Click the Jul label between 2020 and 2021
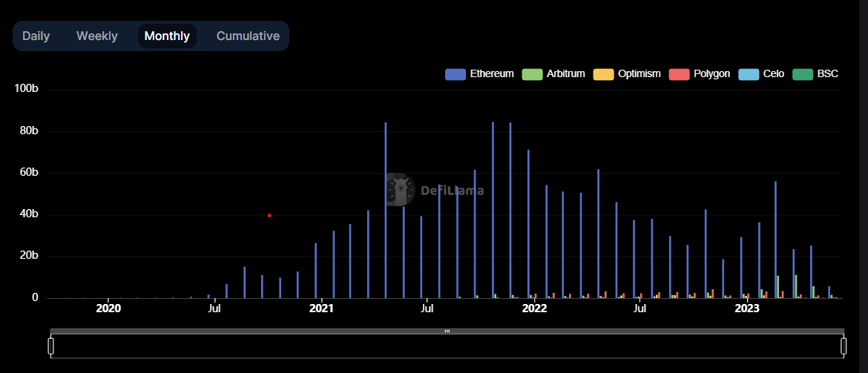Viewport: 868px width, 373px height. pyautogui.click(x=215, y=308)
